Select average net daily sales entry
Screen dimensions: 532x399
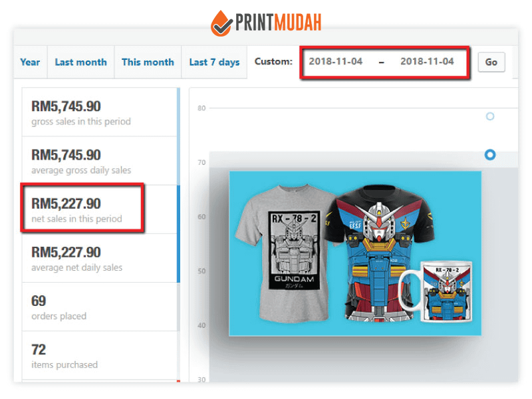tap(100, 258)
